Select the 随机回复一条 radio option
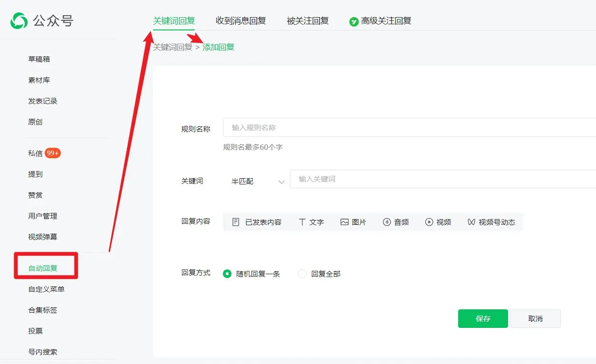 click(227, 274)
